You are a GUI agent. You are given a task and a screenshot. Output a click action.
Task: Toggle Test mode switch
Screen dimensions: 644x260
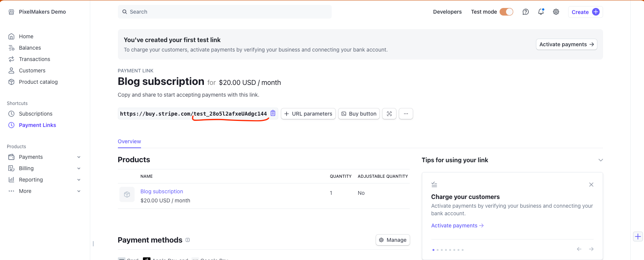tap(506, 12)
